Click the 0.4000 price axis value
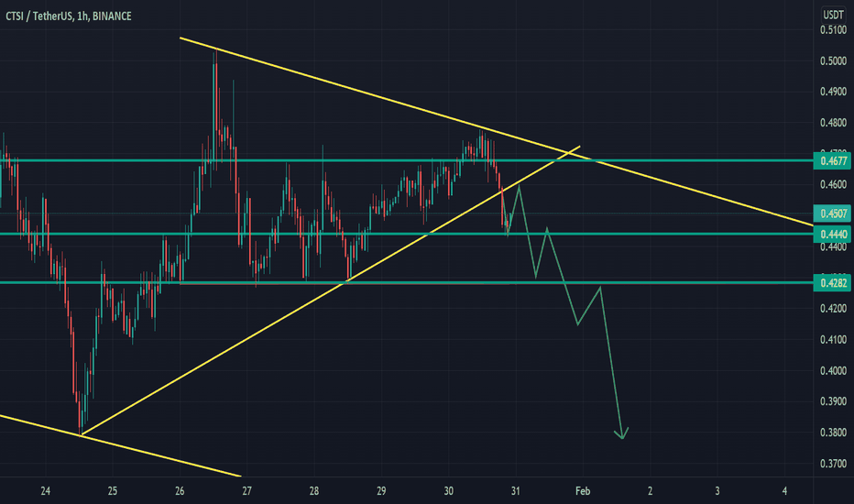This screenshot has width=854, height=504. pyautogui.click(x=833, y=370)
